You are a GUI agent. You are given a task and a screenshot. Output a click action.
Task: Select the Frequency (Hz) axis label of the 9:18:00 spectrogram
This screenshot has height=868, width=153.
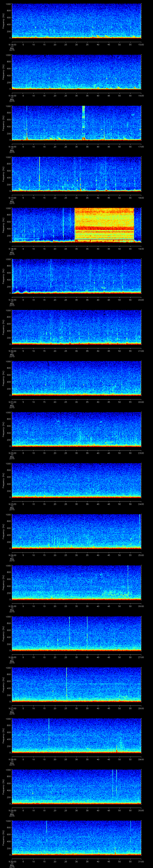tap(3, 225)
